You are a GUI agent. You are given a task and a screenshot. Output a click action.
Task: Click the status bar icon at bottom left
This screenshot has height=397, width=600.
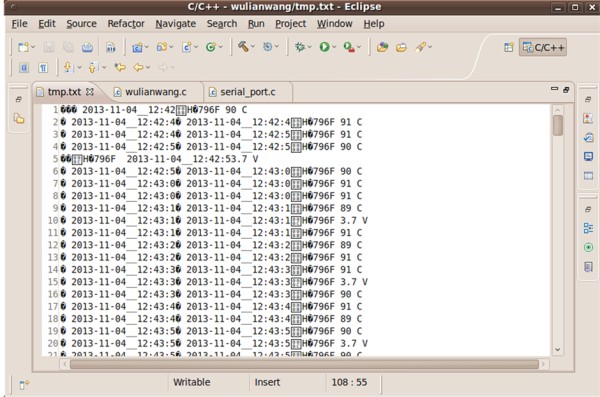click(x=24, y=384)
